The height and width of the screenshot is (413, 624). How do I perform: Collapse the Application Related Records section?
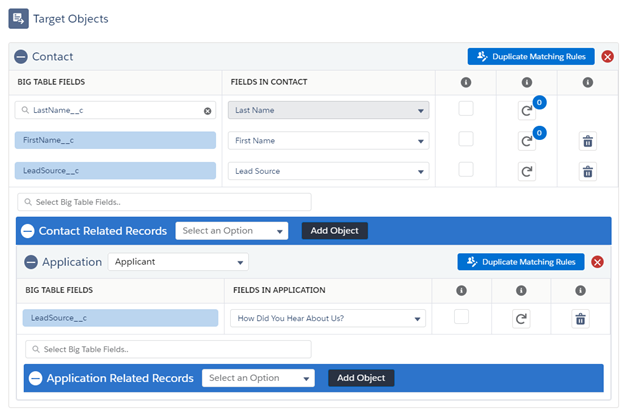[x=36, y=378]
